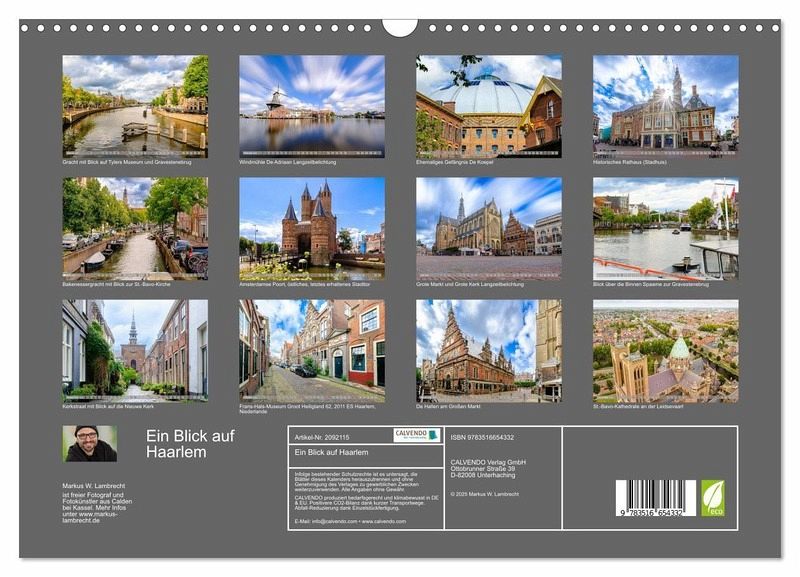This screenshot has width=800, height=577.
Task: Click the author bio paragraph about Calden
Action: pyautogui.click(x=97, y=508)
